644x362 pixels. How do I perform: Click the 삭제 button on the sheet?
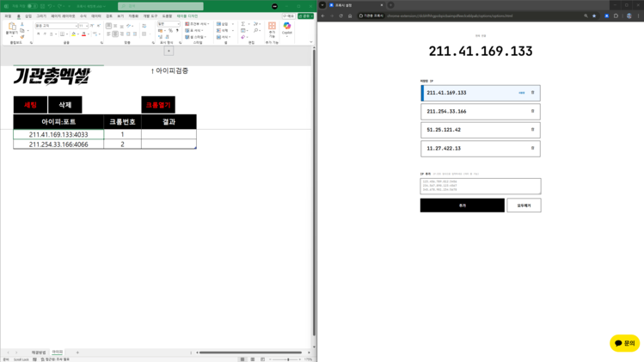point(64,105)
